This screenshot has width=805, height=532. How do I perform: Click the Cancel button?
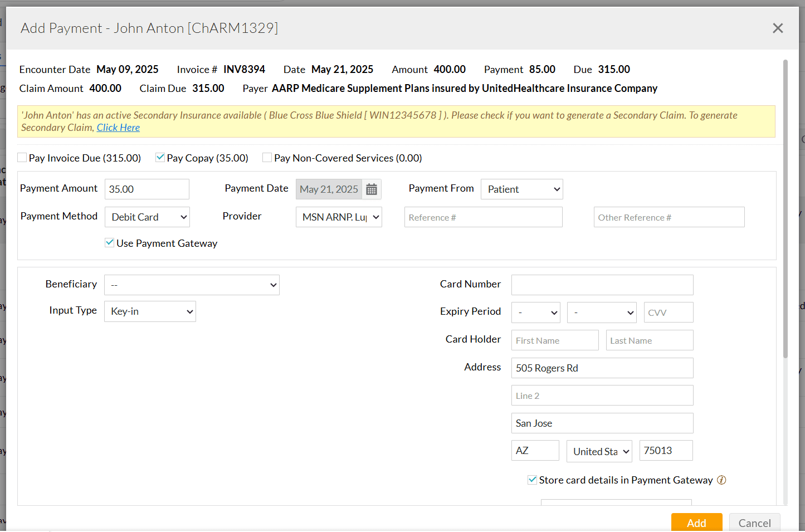(x=755, y=523)
